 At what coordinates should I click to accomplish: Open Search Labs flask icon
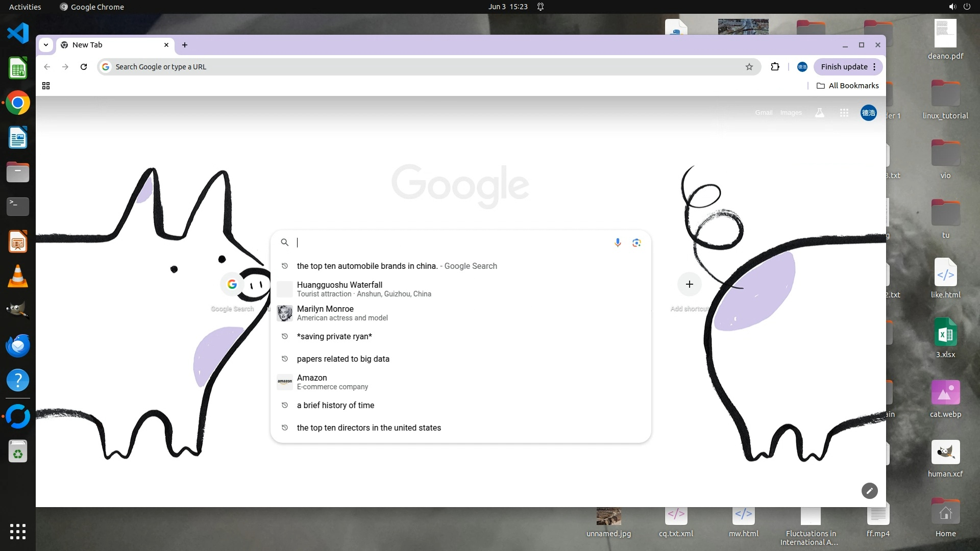(x=820, y=113)
